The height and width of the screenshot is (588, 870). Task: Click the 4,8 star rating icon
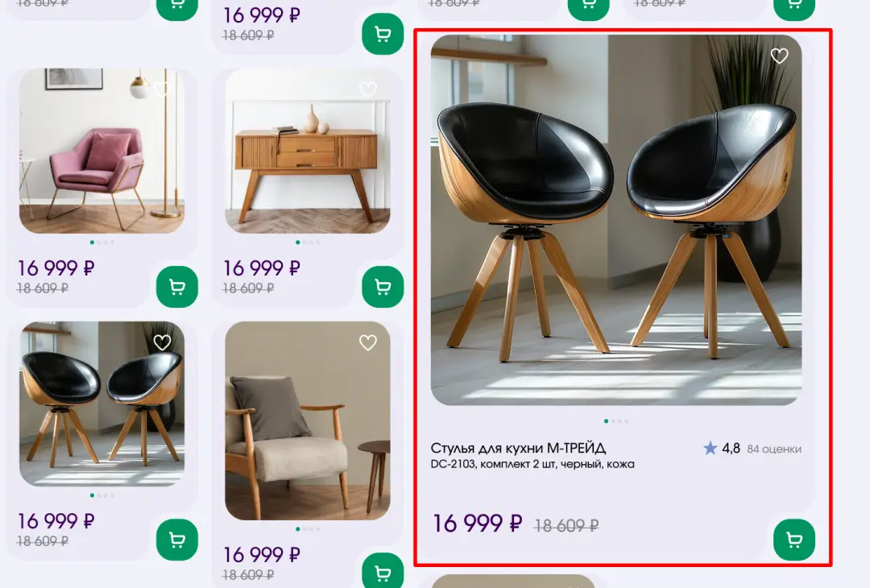tap(710, 448)
